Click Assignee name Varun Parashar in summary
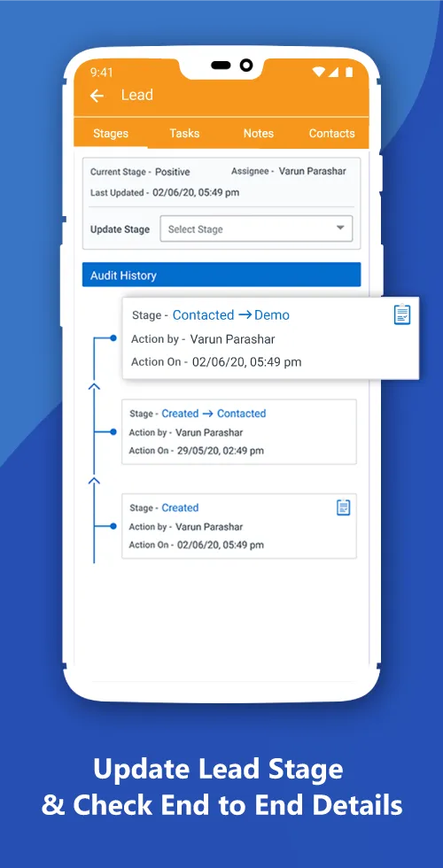 coord(312,171)
